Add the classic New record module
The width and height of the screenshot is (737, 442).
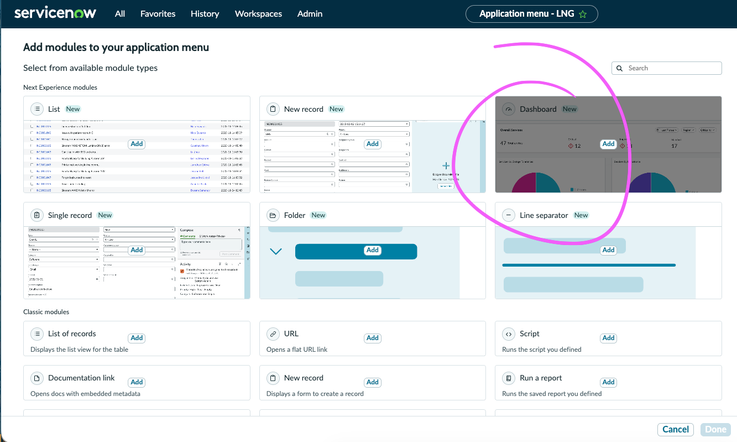[373, 382]
